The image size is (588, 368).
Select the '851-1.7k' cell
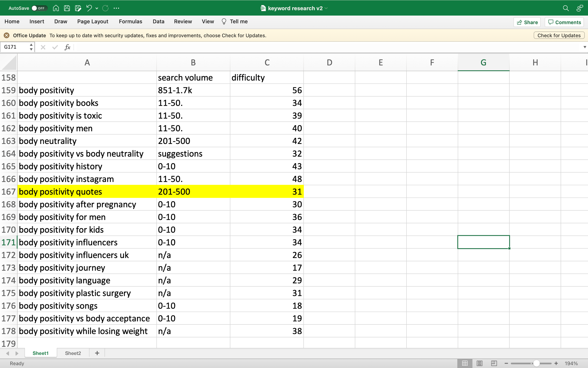193,90
